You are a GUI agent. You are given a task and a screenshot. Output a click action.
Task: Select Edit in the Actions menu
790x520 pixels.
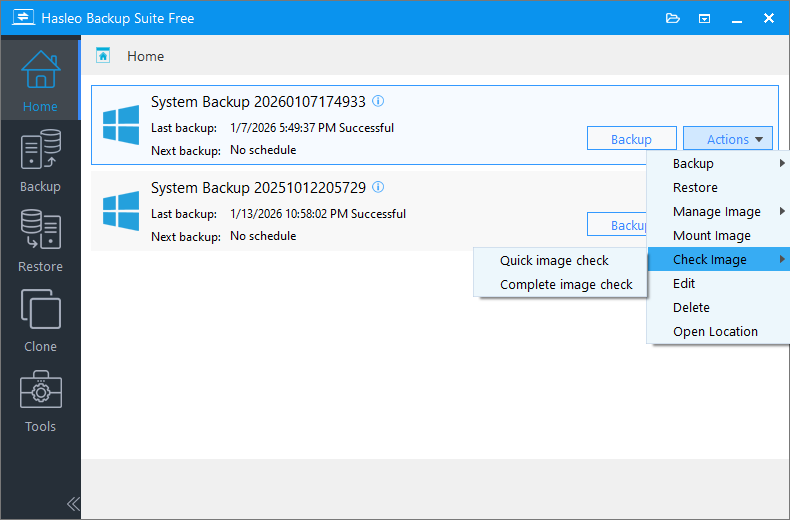click(718, 283)
